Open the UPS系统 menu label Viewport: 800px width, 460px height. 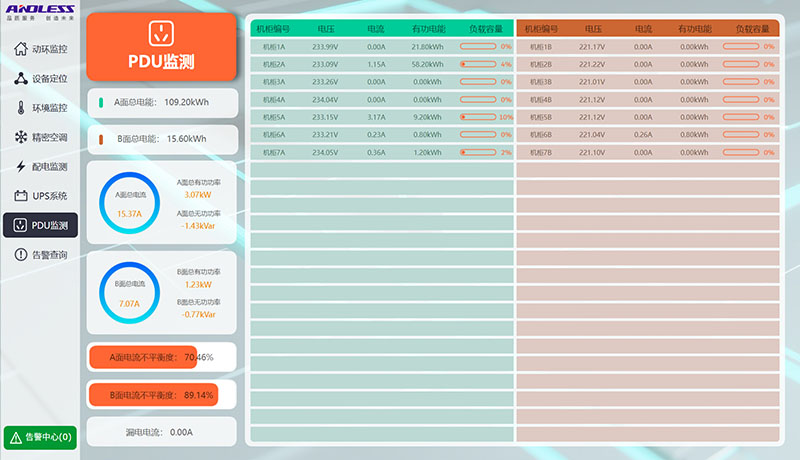[x=50, y=196]
